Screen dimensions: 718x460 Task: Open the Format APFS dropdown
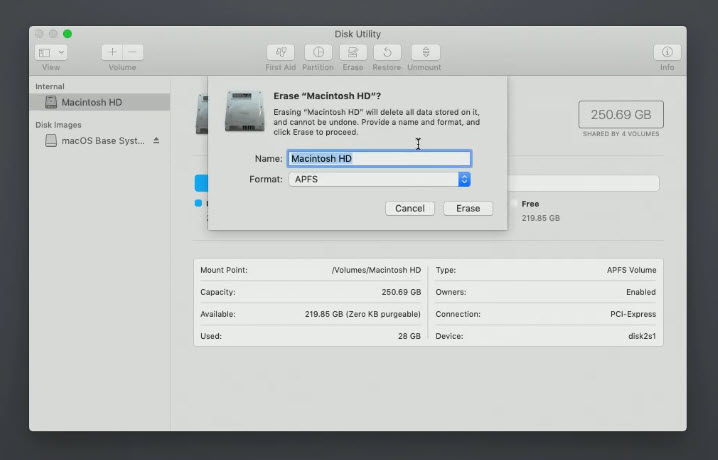[x=379, y=179]
